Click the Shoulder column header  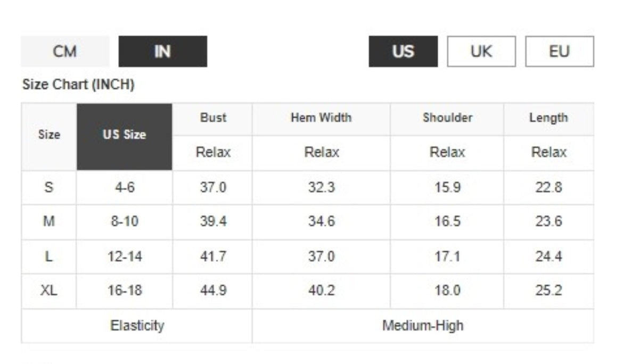coord(447,118)
